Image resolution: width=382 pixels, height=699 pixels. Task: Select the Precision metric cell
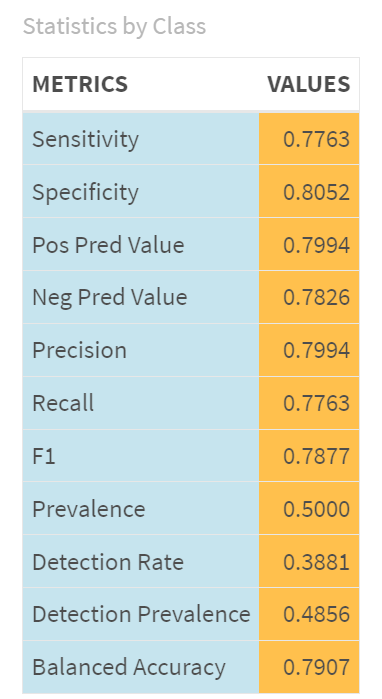coord(141,350)
